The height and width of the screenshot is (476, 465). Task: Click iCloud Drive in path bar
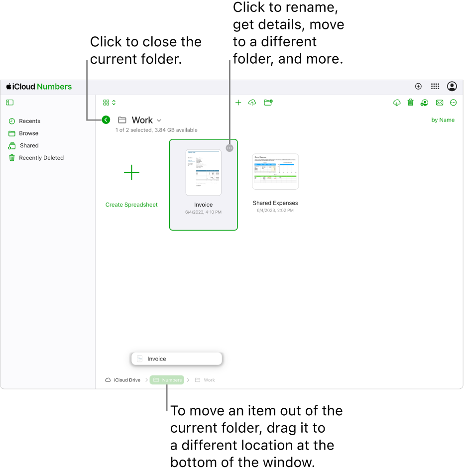[122, 380]
